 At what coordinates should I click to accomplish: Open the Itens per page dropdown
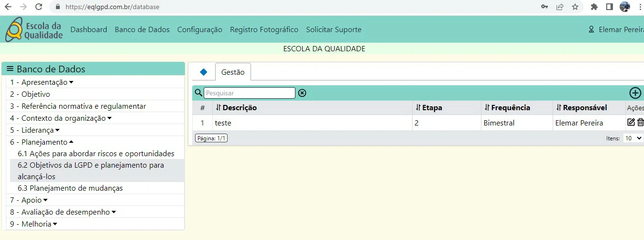point(633,138)
